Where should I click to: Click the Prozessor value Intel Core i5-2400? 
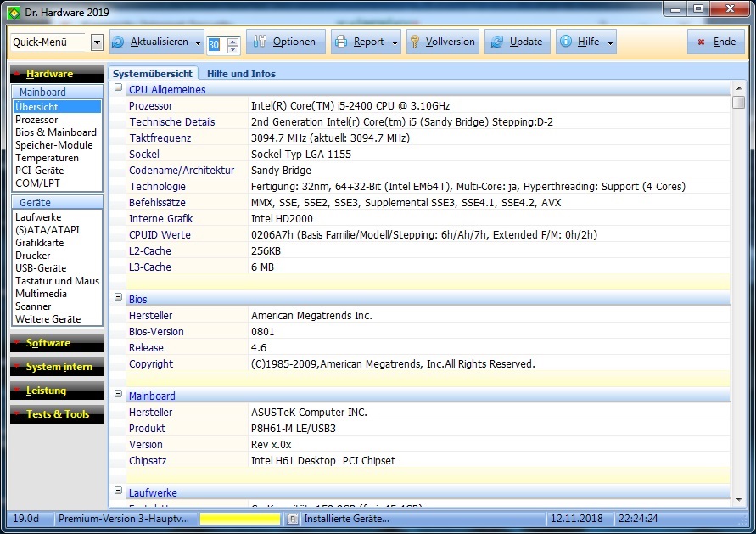coord(350,105)
